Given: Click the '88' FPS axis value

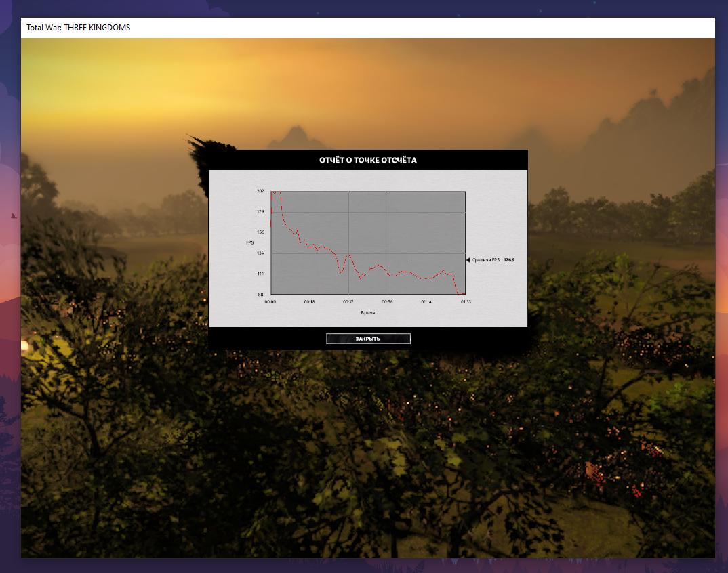Looking at the screenshot, I should (x=260, y=294).
